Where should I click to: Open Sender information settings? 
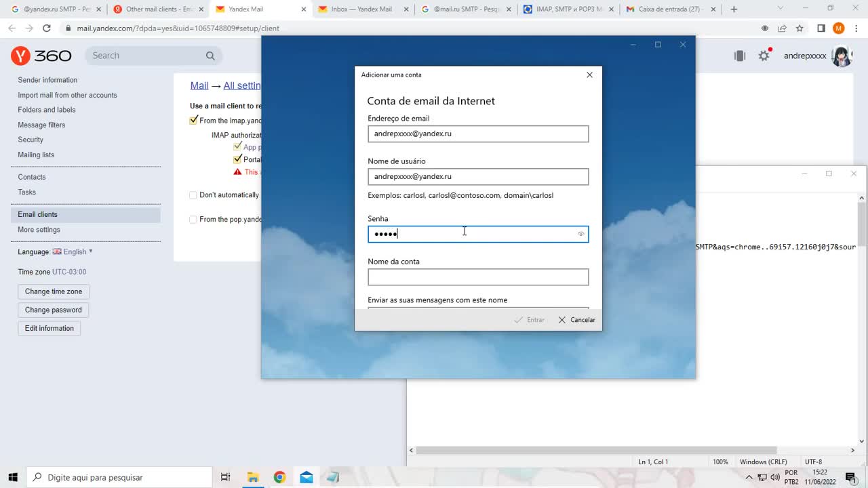47,80
